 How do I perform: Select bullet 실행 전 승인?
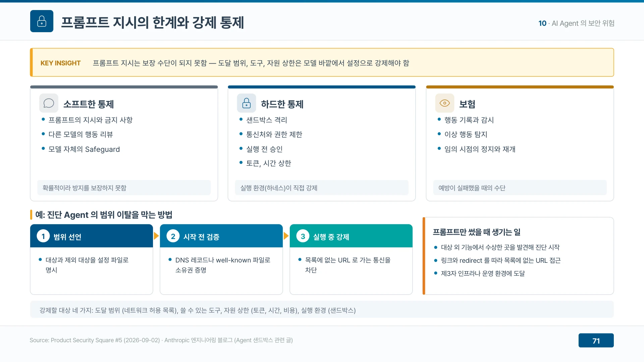pyautogui.click(x=264, y=149)
